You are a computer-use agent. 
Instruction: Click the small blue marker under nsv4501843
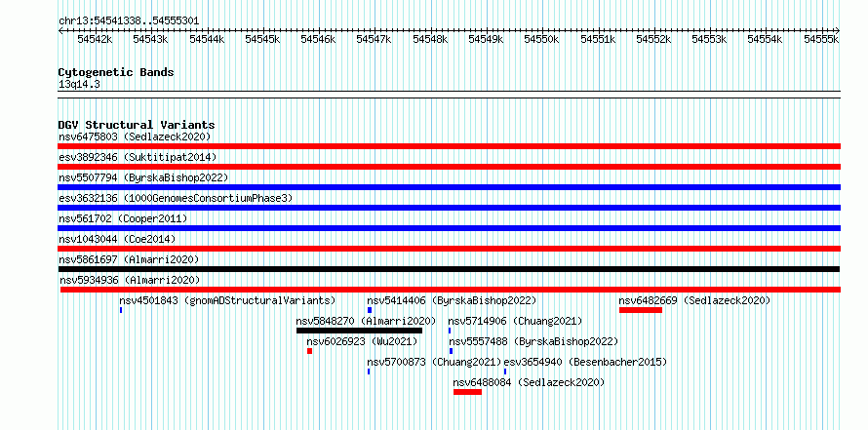point(121,310)
